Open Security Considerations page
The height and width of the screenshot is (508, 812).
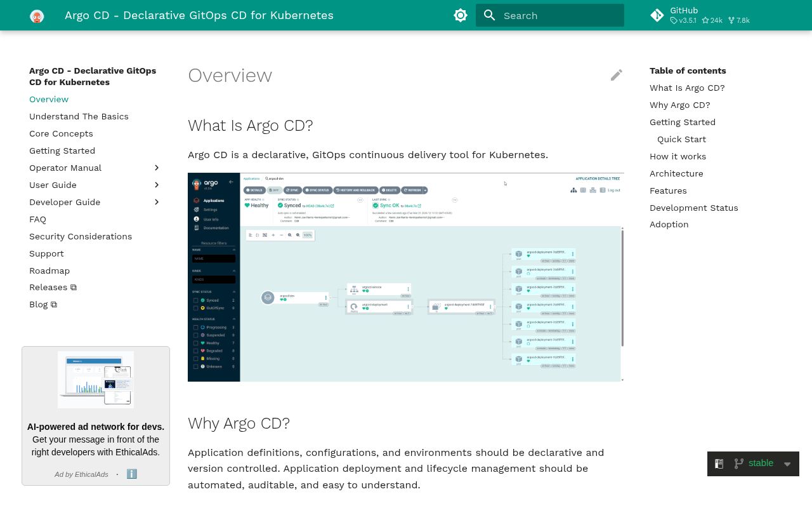81,236
